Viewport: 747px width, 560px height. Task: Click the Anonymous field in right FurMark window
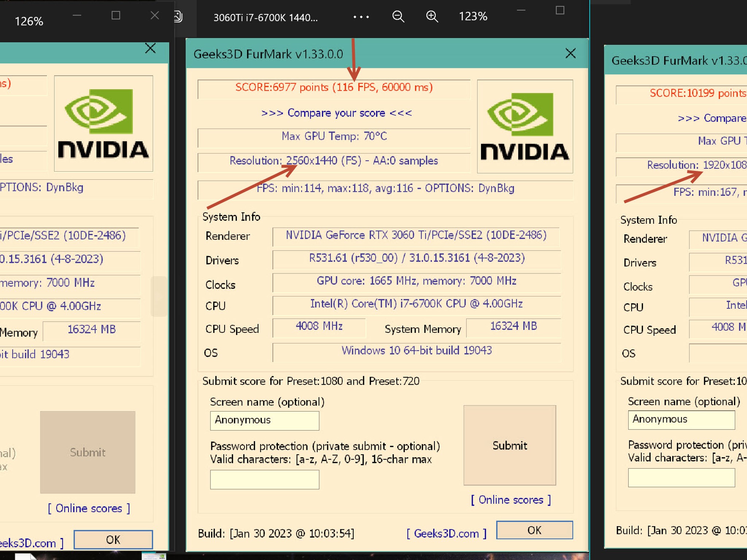click(681, 420)
